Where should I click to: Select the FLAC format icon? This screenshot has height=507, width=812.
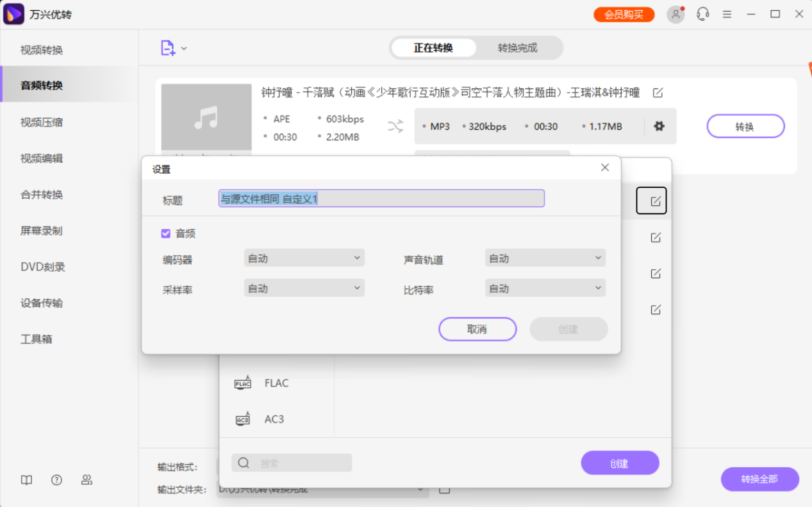pyautogui.click(x=244, y=383)
